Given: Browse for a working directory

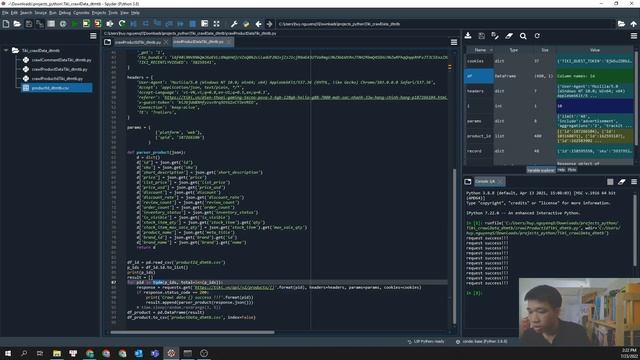Looking at the screenshot, I should tap(621, 24).
